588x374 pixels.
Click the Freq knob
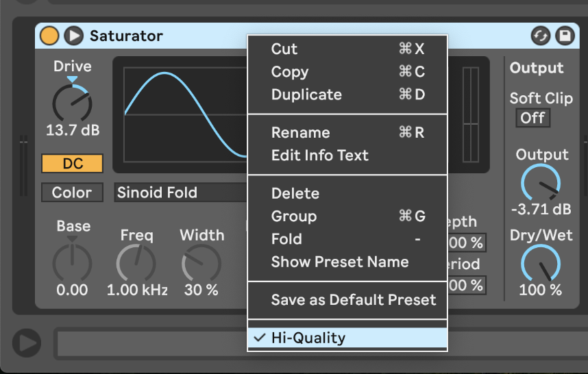(x=136, y=264)
